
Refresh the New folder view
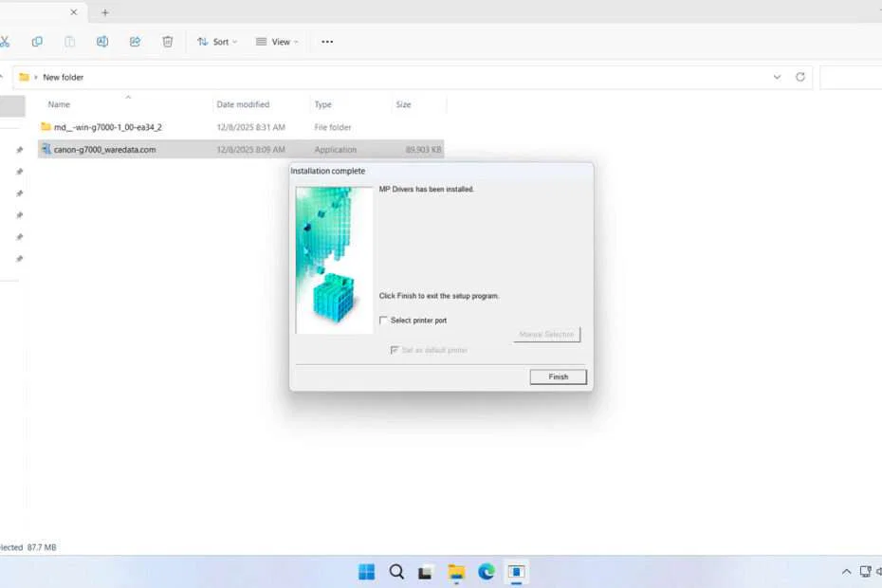point(800,77)
